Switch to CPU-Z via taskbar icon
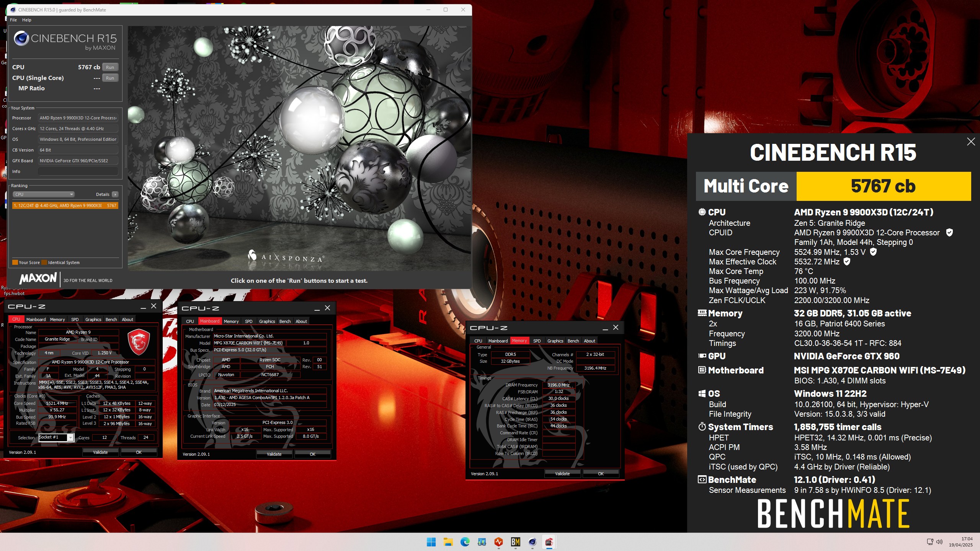Viewport: 980px width, 551px height. (549, 542)
